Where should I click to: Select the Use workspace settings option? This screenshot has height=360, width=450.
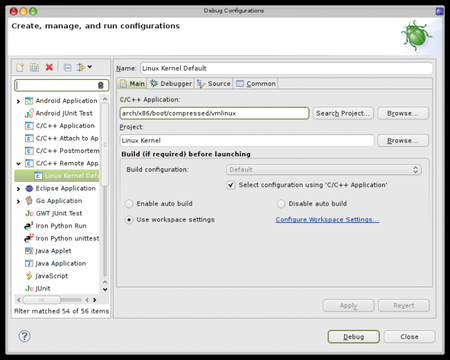[129, 220]
